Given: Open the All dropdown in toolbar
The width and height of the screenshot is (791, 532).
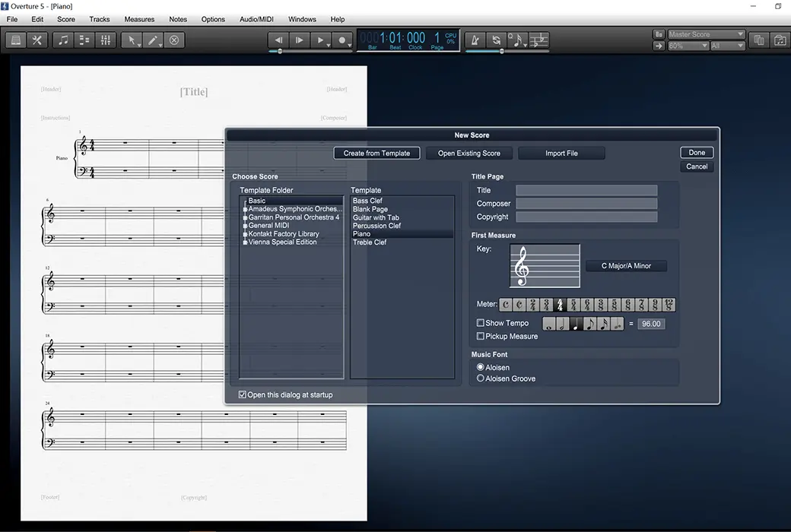Looking at the screenshot, I should click(x=727, y=46).
